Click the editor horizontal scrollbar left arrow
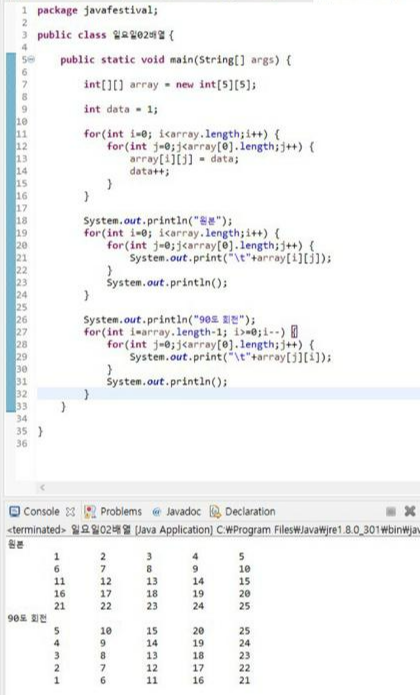 coord(42,488)
